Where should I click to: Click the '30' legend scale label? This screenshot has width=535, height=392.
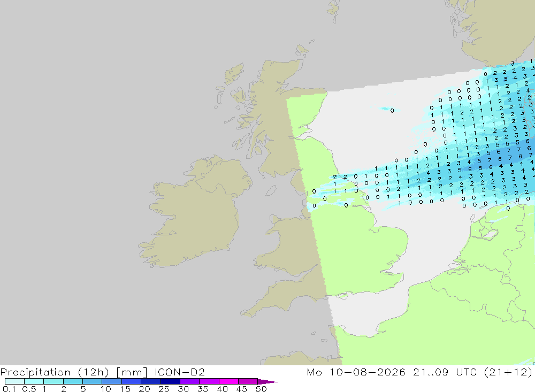point(183,389)
